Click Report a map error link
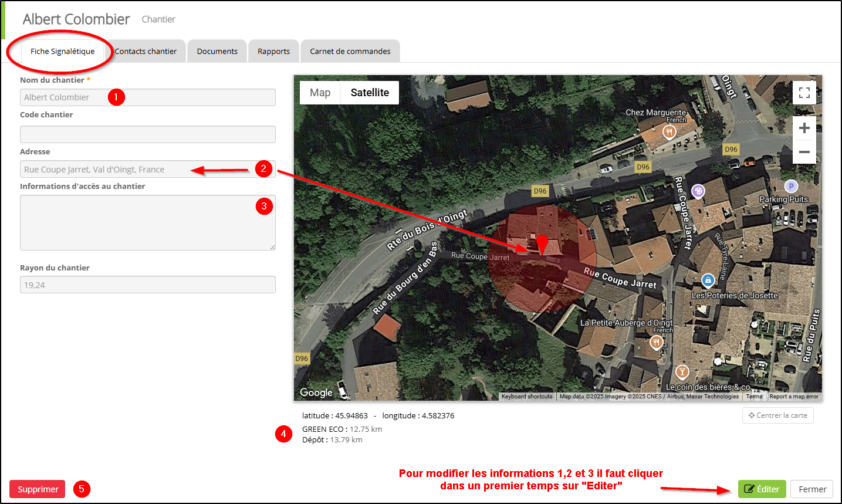This screenshot has width=842, height=504. click(x=794, y=397)
